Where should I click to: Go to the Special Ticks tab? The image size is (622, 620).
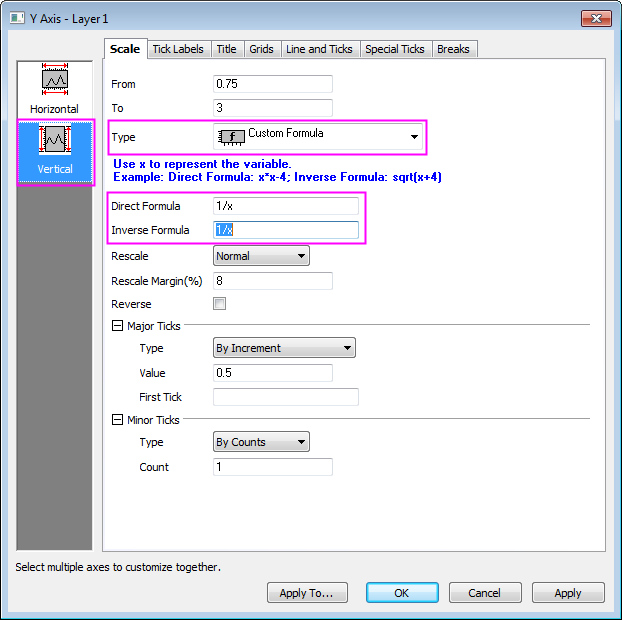[394, 49]
